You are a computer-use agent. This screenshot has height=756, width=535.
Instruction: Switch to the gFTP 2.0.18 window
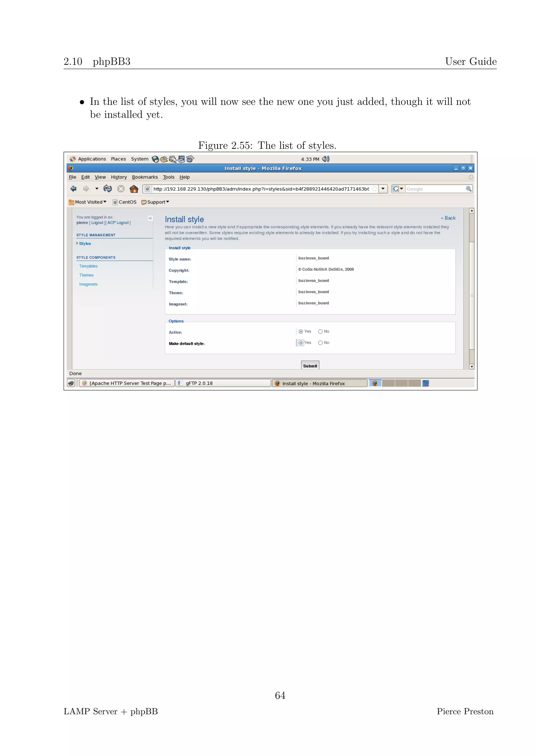pyautogui.click(x=223, y=383)
